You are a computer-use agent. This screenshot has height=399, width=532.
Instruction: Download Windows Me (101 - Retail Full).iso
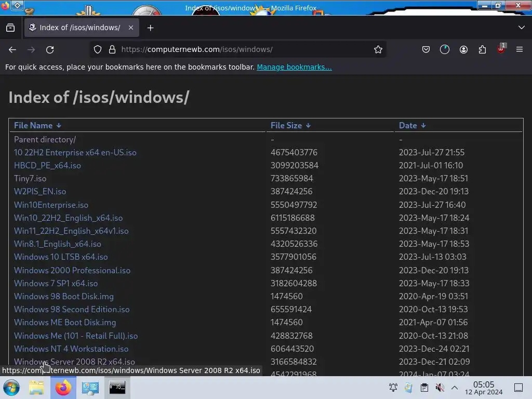pyautogui.click(x=76, y=336)
